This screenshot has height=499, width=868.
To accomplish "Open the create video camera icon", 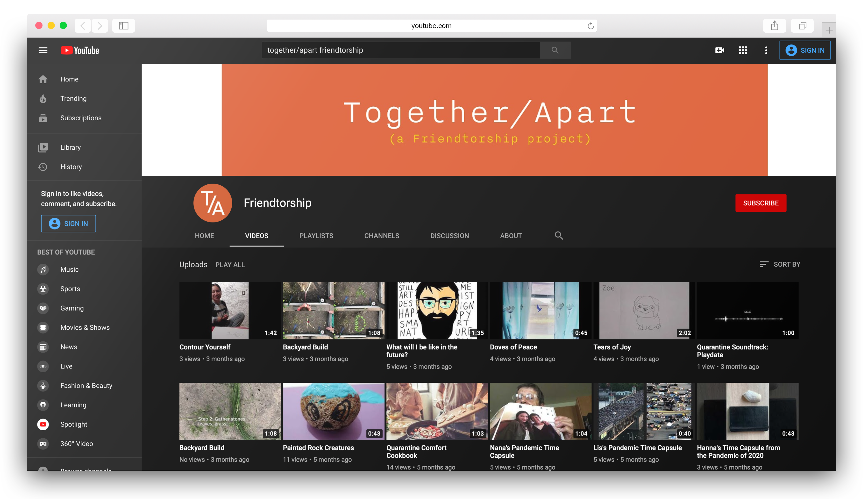I will point(720,50).
